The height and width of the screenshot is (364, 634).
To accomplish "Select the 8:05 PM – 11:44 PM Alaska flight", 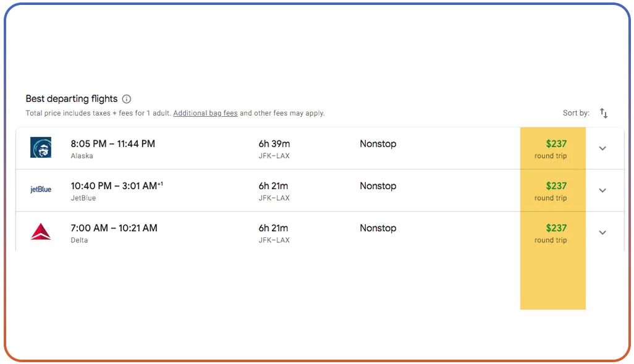I will pyautogui.click(x=113, y=144).
